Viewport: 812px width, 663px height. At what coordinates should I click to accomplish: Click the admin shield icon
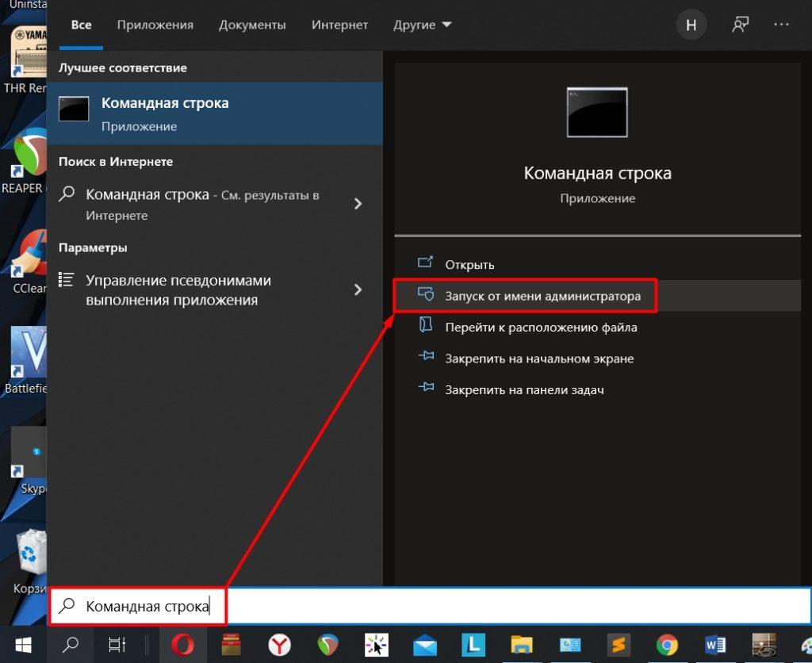pos(426,294)
